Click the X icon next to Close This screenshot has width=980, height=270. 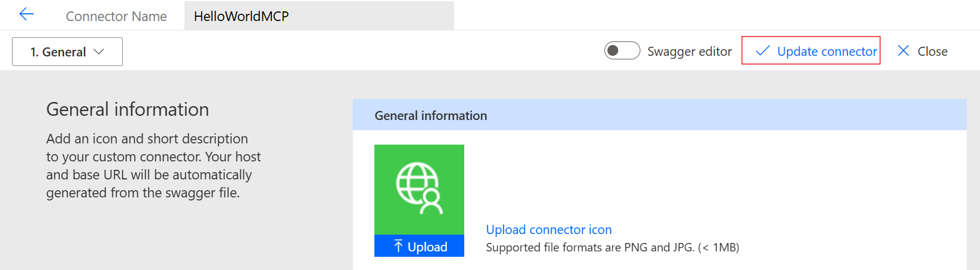903,51
